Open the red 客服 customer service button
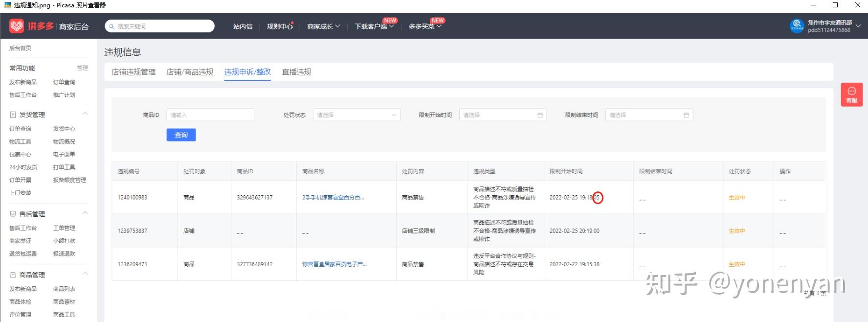Screen dimensions: 868x322 coord(851,95)
